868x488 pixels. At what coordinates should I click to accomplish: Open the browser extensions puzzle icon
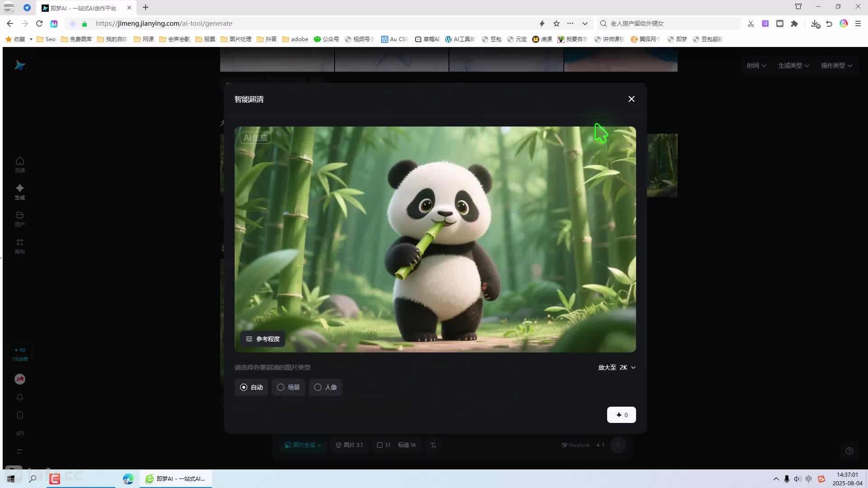[x=794, y=23]
